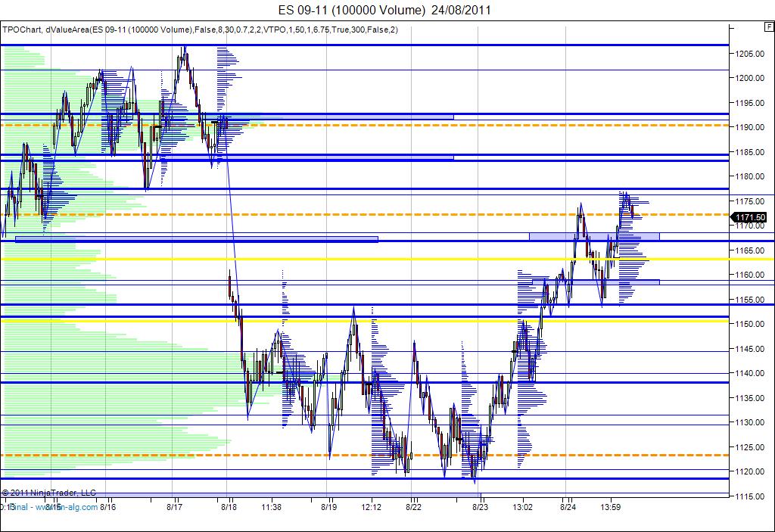775x532 pixels.
Task: Click the 1175.00 price axis label
Action: pos(750,201)
